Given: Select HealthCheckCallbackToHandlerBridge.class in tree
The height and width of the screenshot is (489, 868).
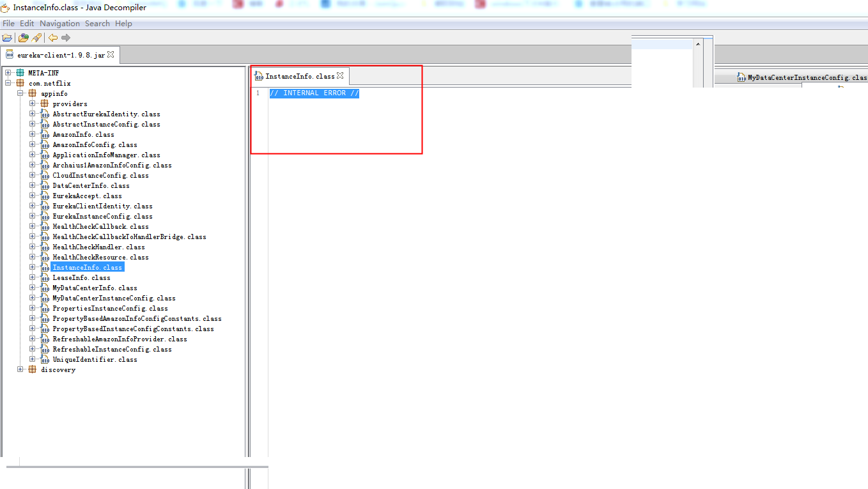Looking at the screenshot, I should point(129,237).
